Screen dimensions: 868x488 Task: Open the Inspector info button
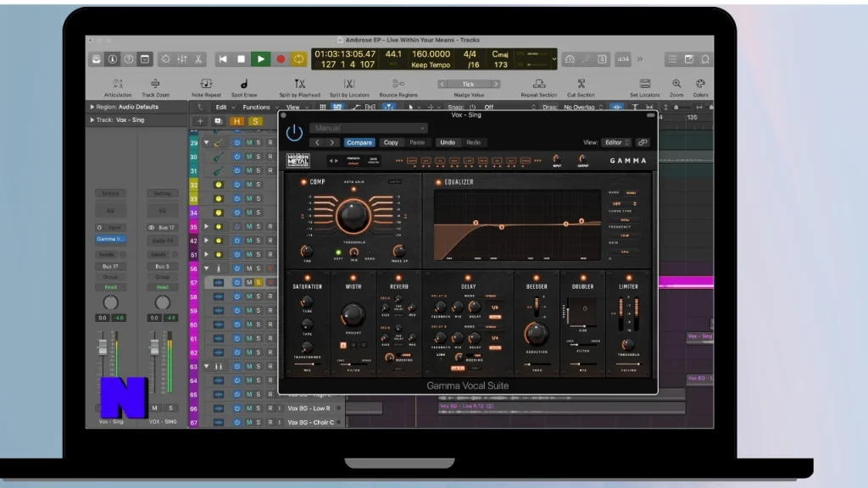click(113, 59)
